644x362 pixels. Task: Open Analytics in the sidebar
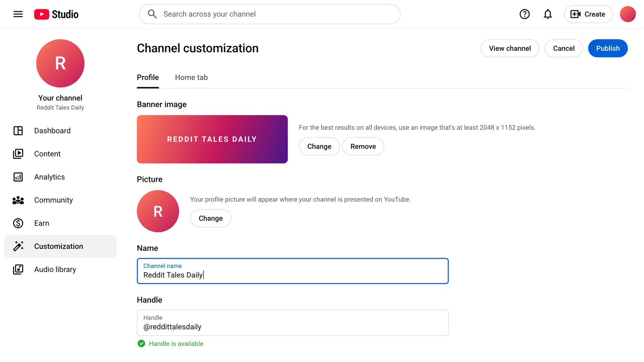coord(60,177)
